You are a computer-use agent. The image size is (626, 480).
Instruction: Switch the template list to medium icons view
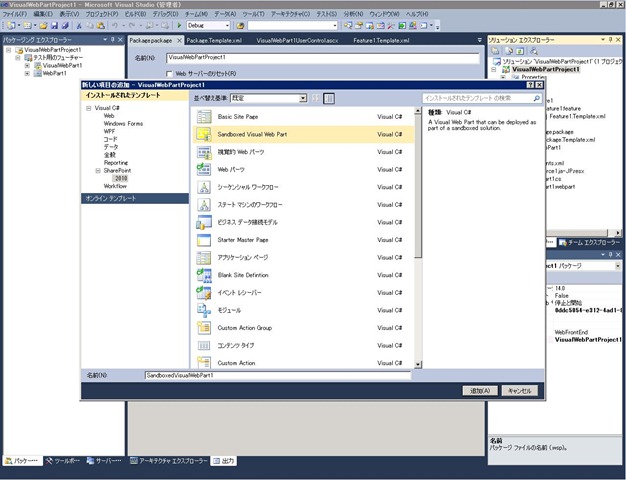(x=329, y=98)
